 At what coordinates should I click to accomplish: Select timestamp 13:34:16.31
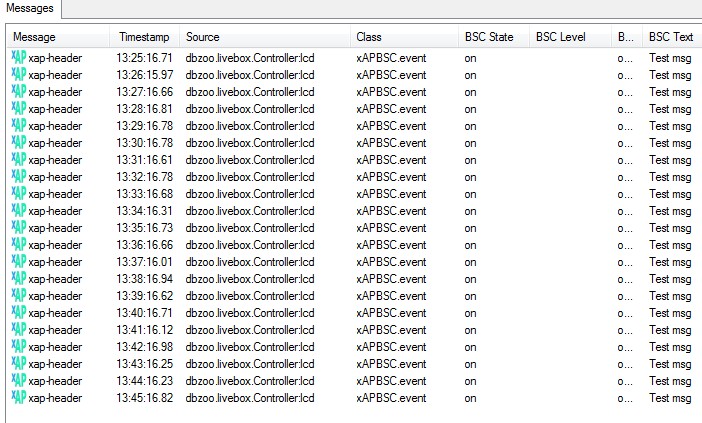[145, 211]
